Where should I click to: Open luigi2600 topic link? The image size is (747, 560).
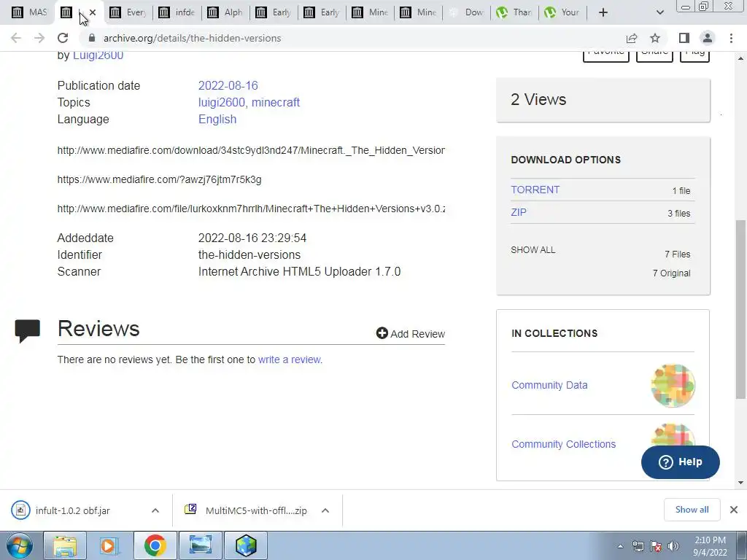coord(222,102)
